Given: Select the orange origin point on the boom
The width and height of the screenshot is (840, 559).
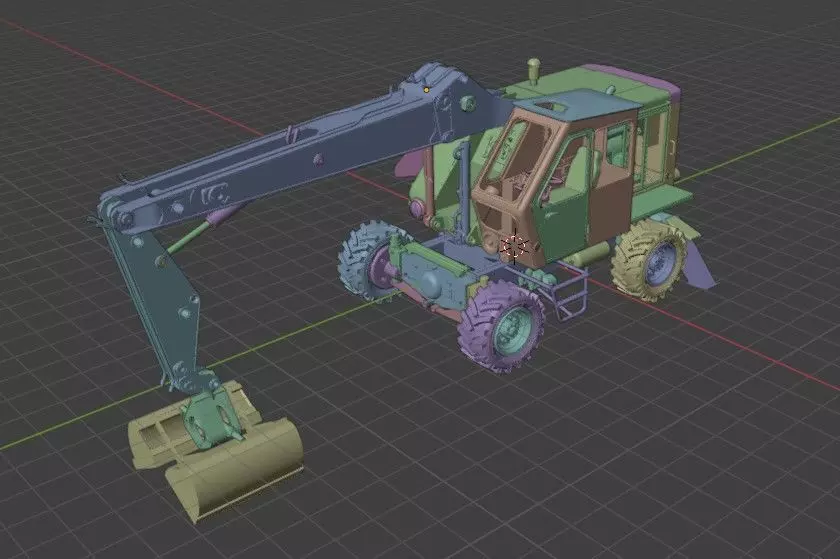Looking at the screenshot, I should (x=426, y=90).
